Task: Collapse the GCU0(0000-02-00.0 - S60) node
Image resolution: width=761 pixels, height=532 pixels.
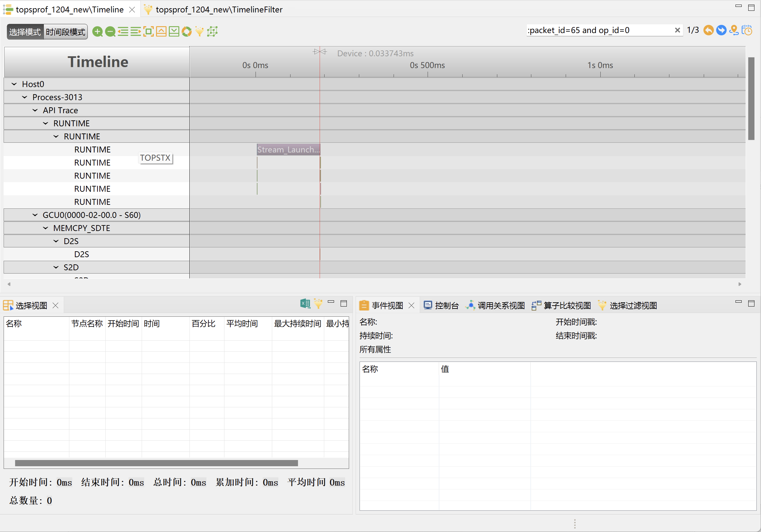Action: pyautogui.click(x=35, y=215)
